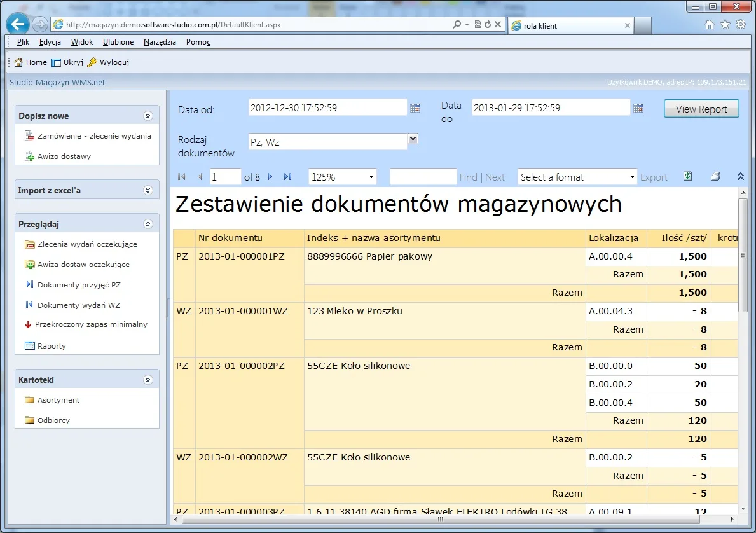Open the Narzędzia menu
This screenshot has width=756, height=533.
pos(160,42)
